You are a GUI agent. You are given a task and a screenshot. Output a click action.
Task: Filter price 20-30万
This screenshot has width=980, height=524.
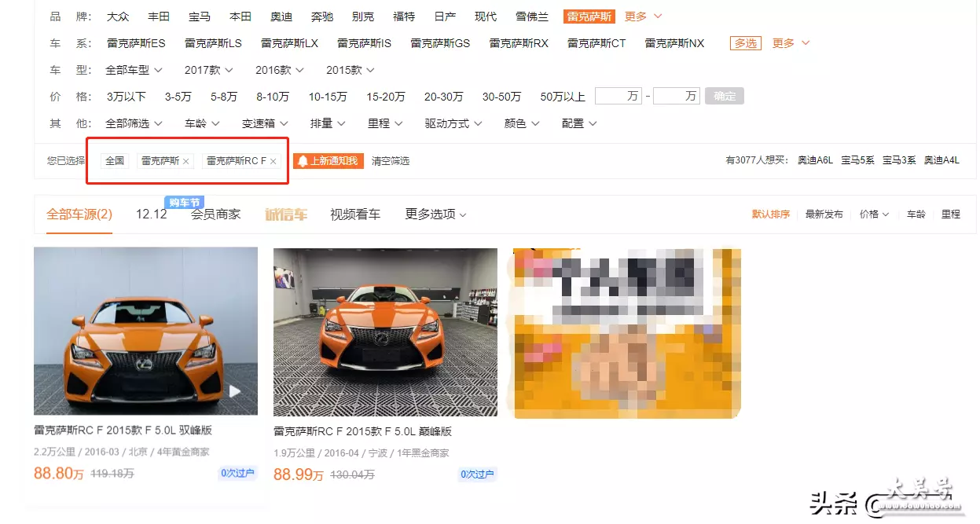[443, 97]
